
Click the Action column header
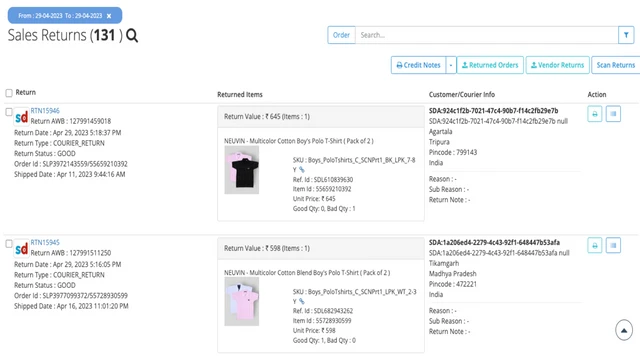(x=597, y=95)
